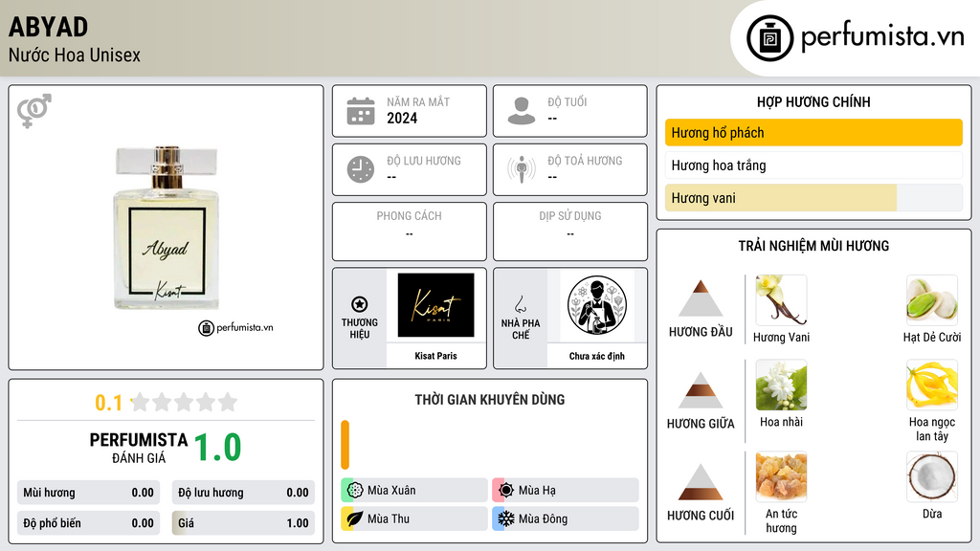Click the sillage icon for Độ toả hương
Image resolution: width=980 pixels, height=551 pixels.
pos(522,169)
